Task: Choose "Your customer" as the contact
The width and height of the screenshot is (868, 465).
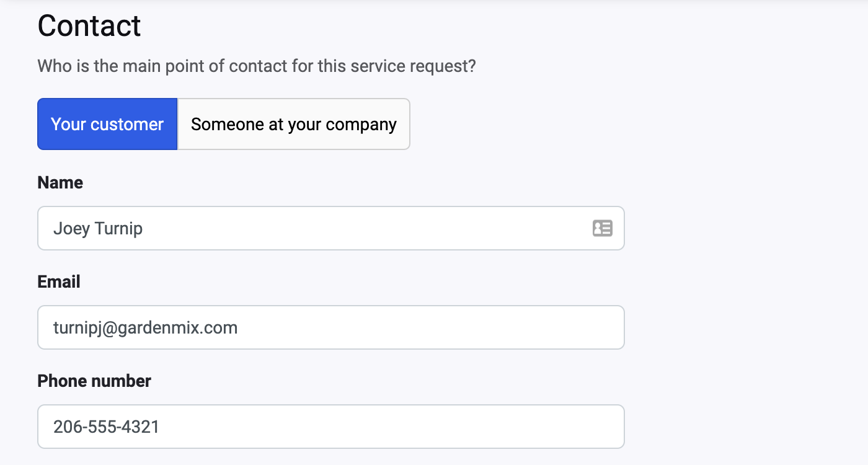Action: tap(107, 124)
